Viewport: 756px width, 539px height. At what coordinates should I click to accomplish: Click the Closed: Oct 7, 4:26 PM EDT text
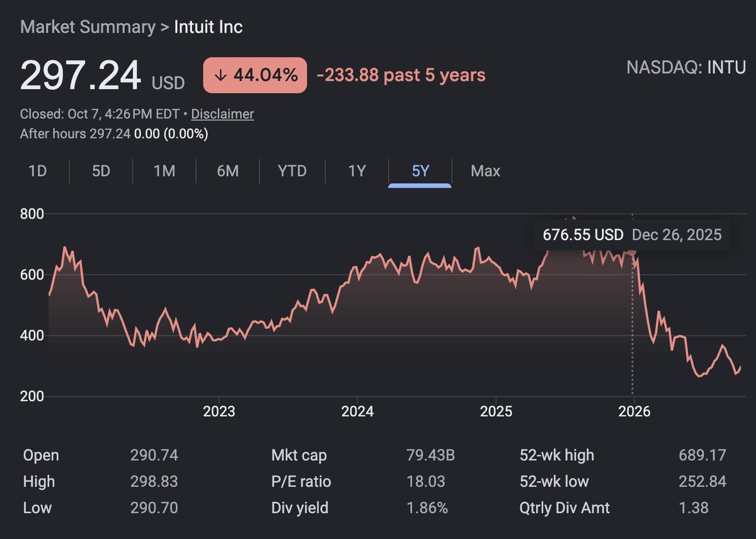[100, 114]
